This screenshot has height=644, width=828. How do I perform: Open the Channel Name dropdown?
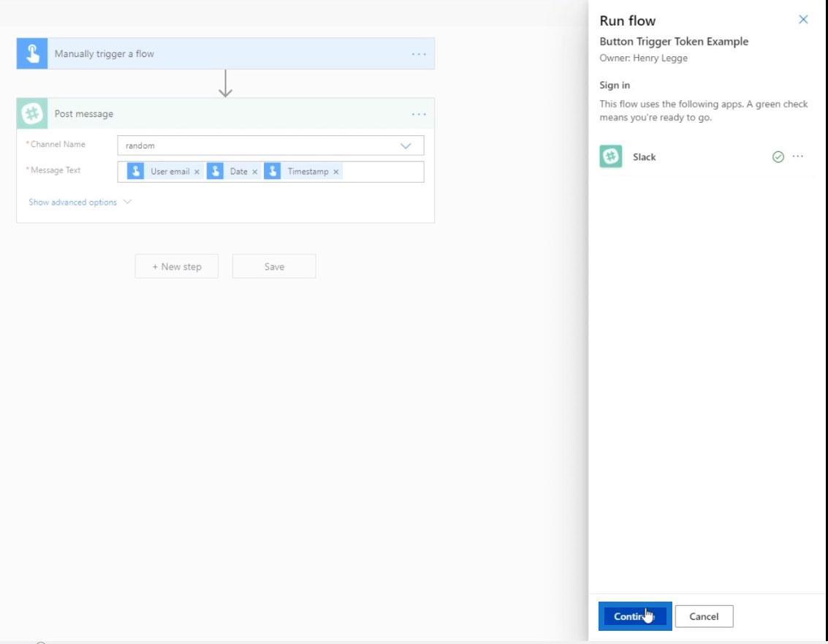(406, 145)
